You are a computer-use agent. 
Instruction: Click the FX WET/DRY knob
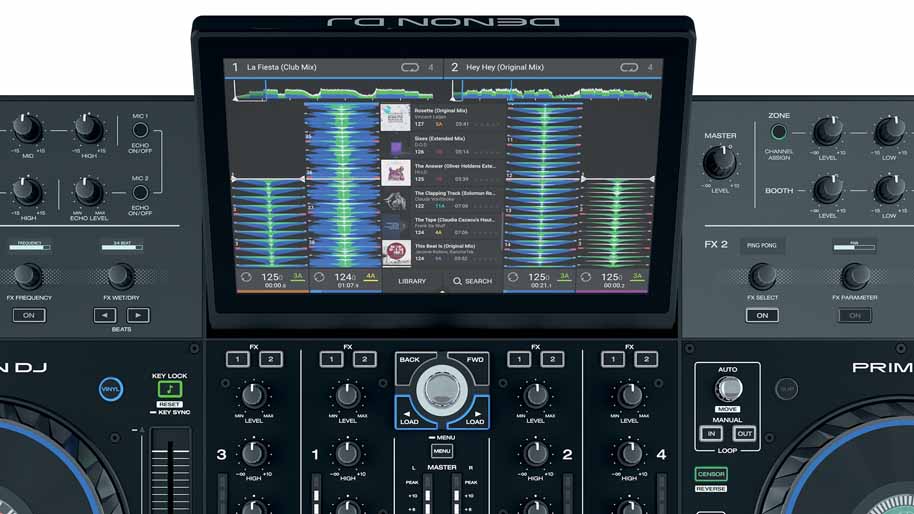[x=121, y=276]
